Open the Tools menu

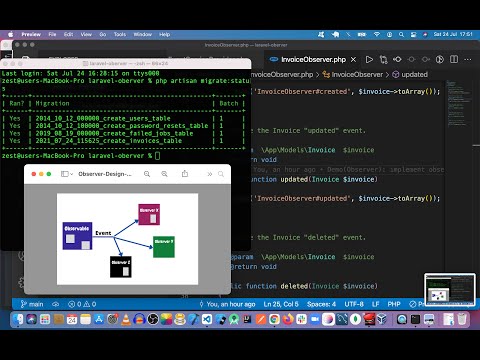click(x=120, y=34)
